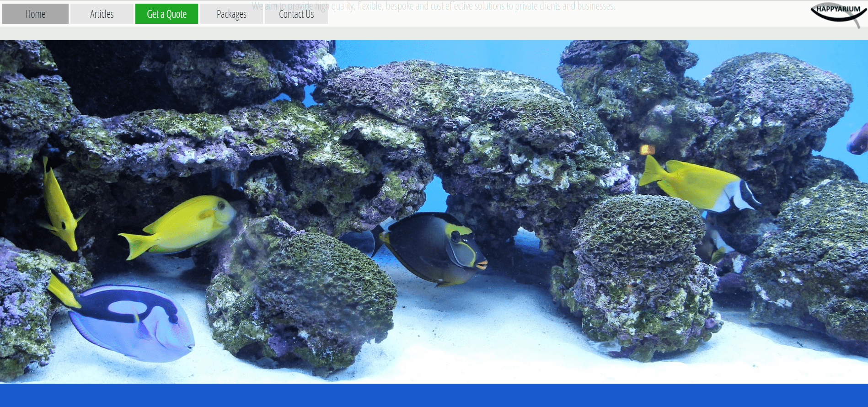Click the yellow tang beside the blue tang
Screen dimensions: 868x407
(x=183, y=224)
